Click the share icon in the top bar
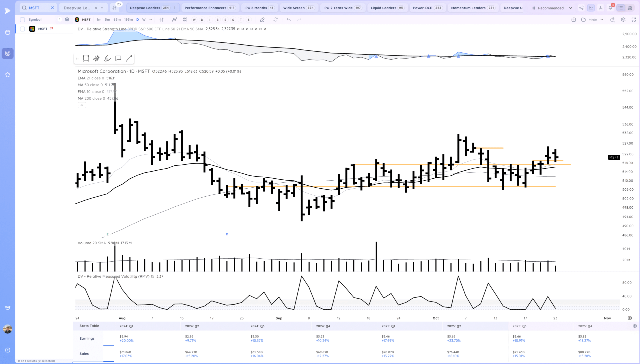Viewport: 640px width, 364px height. tap(581, 8)
